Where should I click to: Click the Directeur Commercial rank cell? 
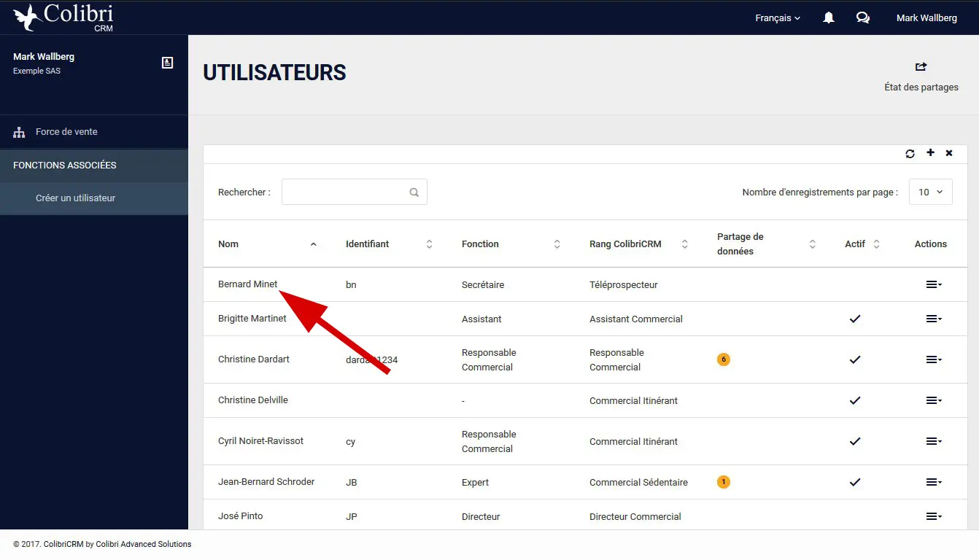pos(635,517)
